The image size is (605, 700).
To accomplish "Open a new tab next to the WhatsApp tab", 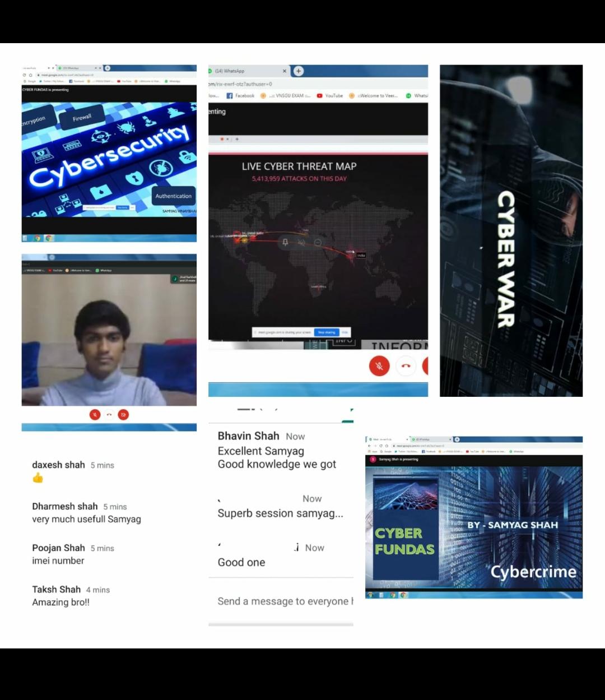I will click(x=299, y=71).
